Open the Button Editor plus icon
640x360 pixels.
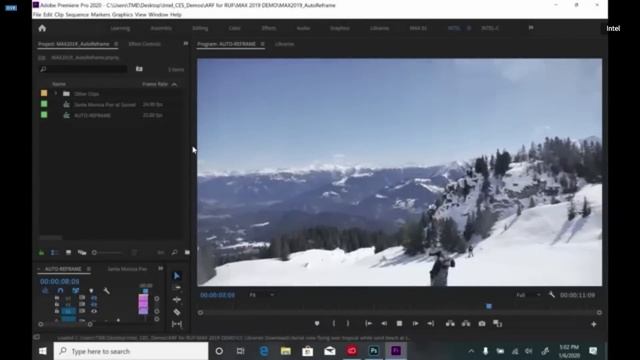(593, 324)
